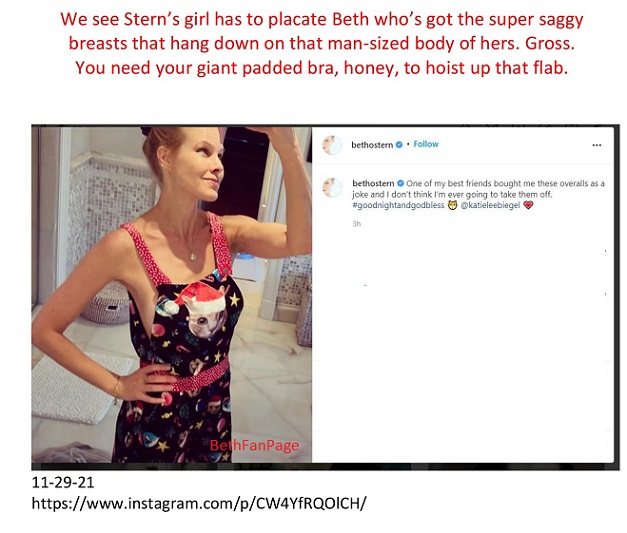This screenshot has width=627, height=533.
Task: Open the three-dots more options menu
Action: [597, 145]
